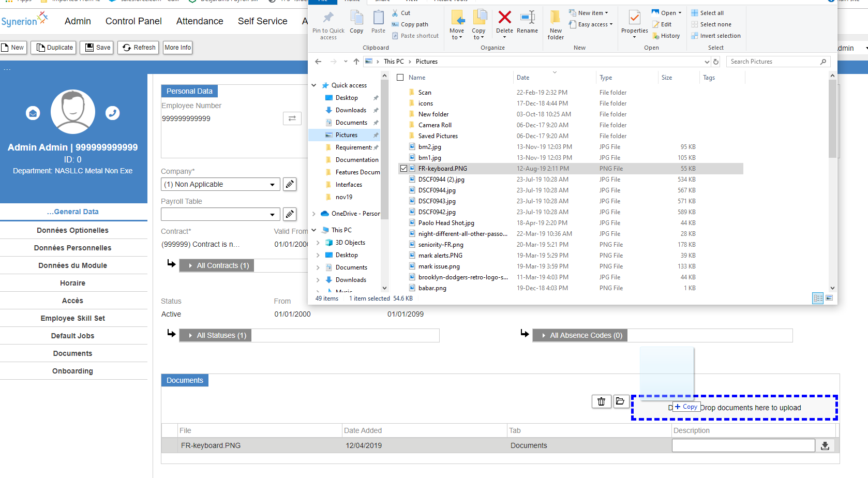Click Explorer back navigation arrow
The height and width of the screenshot is (478, 868).
(318, 62)
